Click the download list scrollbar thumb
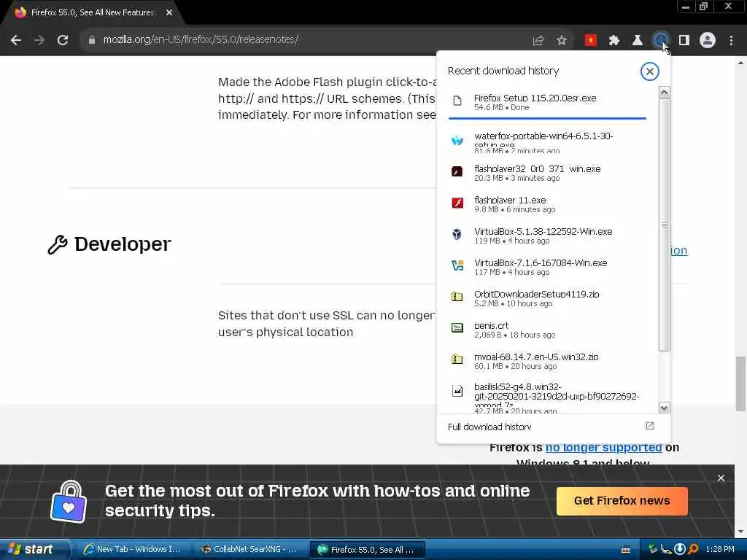Image resolution: width=747 pixels, height=560 pixels. (x=664, y=225)
